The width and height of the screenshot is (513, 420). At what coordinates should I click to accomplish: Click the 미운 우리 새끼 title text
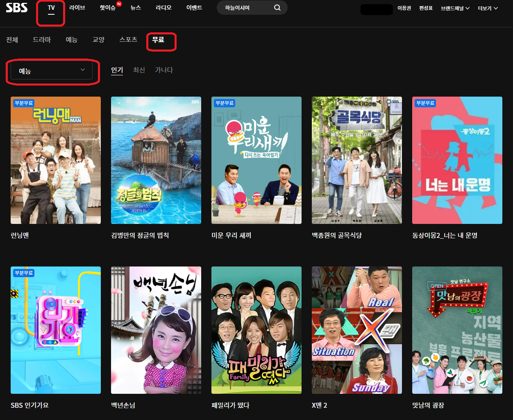coord(232,235)
